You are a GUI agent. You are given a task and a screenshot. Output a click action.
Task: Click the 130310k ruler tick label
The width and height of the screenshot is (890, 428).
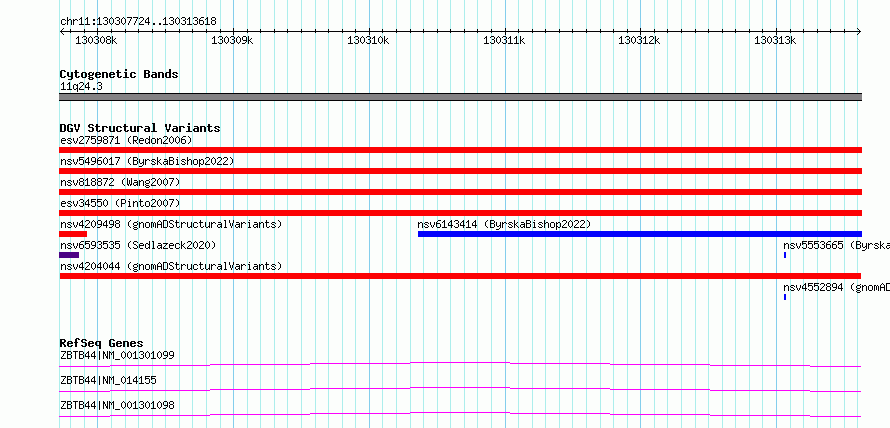point(368,40)
